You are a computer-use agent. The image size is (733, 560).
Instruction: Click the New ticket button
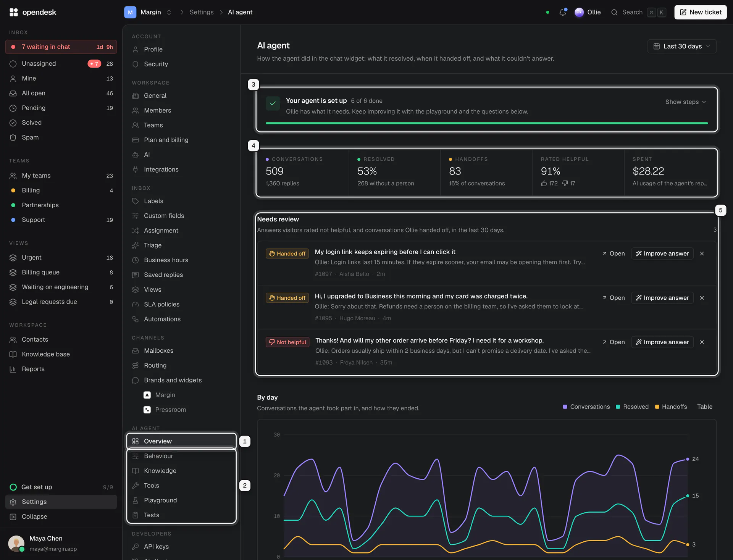[x=701, y=12]
